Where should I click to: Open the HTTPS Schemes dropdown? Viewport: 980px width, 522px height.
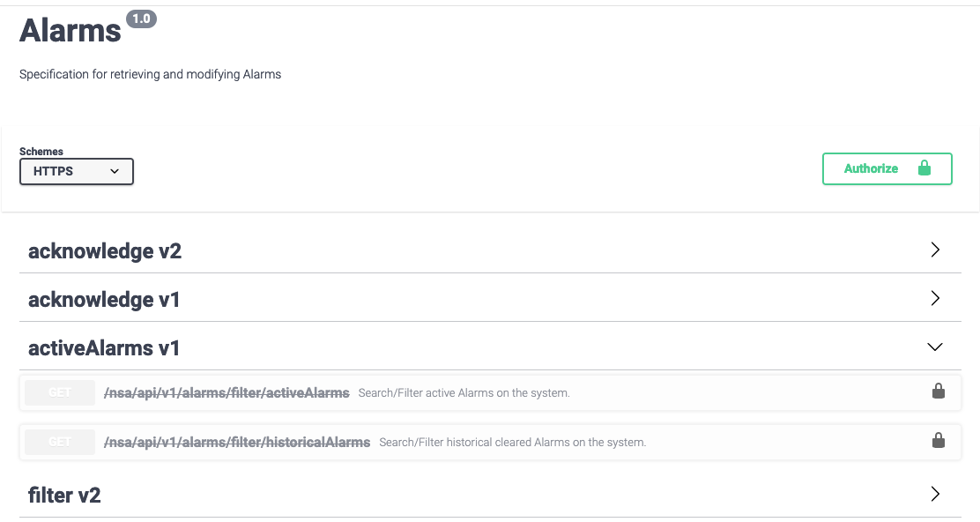(x=77, y=172)
